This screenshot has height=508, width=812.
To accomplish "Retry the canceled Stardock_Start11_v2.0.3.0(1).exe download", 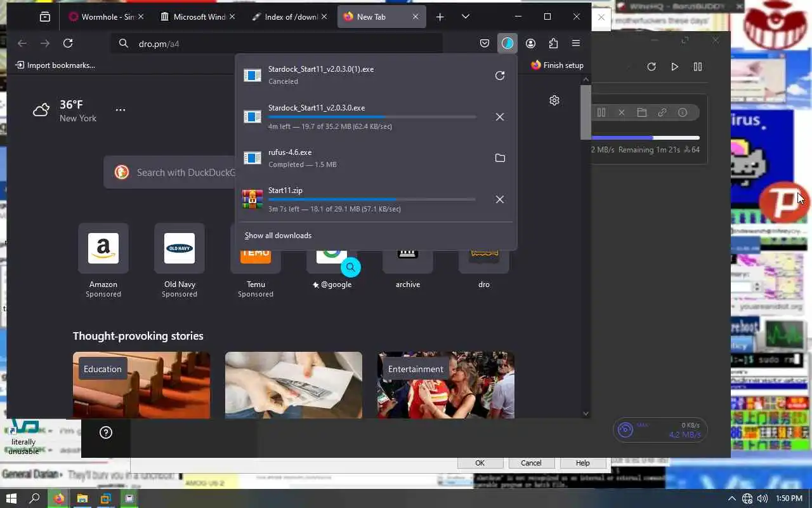I will point(500,76).
